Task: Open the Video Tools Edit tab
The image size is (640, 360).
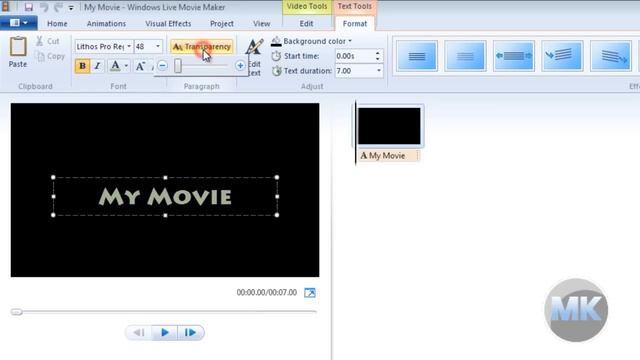Action: tap(306, 24)
